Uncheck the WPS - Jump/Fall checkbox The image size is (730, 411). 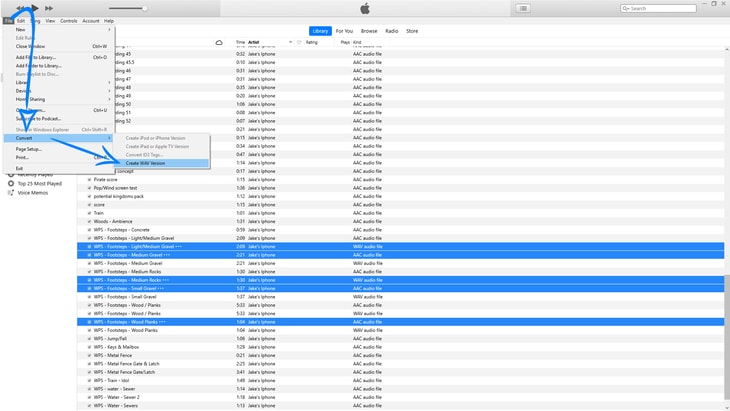tap(89, 339)
